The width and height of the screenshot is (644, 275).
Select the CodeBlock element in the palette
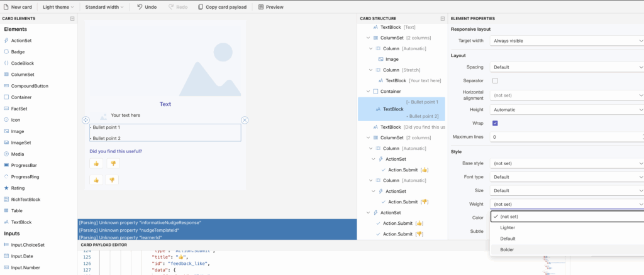coord(19,63)
